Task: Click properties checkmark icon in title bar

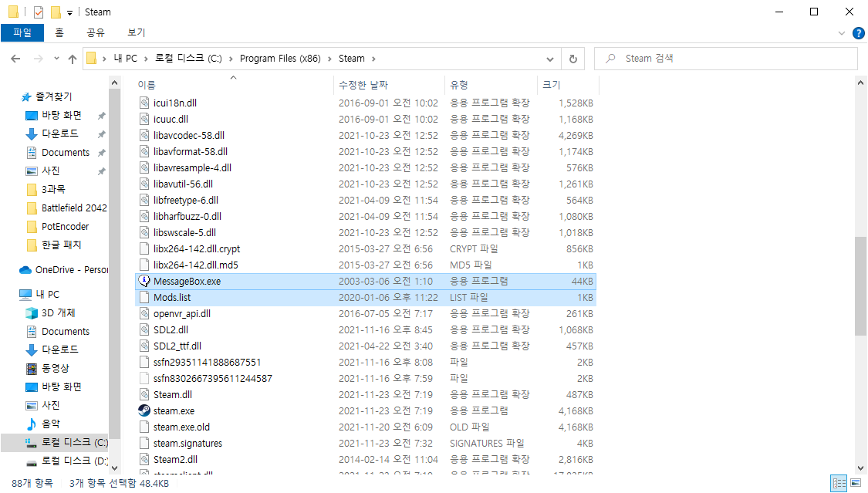Action: click(x=39, y=12)
